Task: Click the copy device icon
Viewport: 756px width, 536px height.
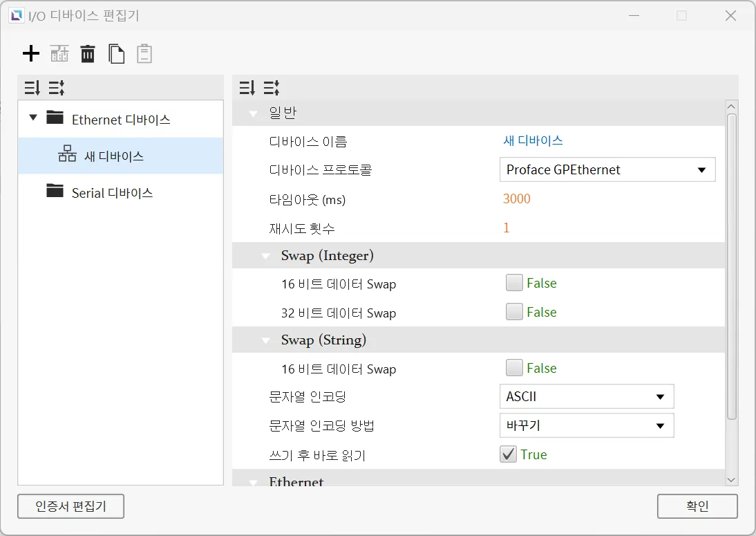Action: [116, 54]
